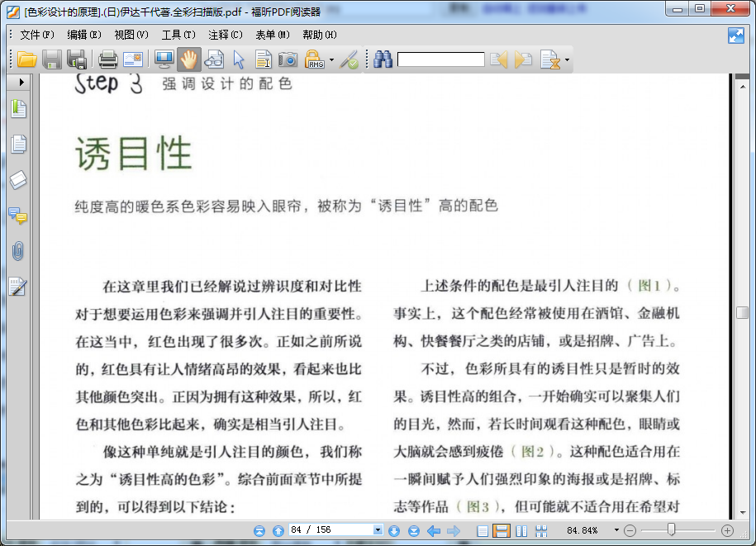Go to previous page button
Viewport: 756px width, 546px height.
point(278,530)
